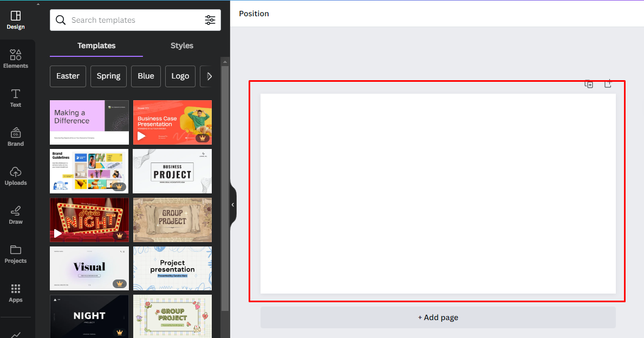Switch to the Templates tab

96,45
